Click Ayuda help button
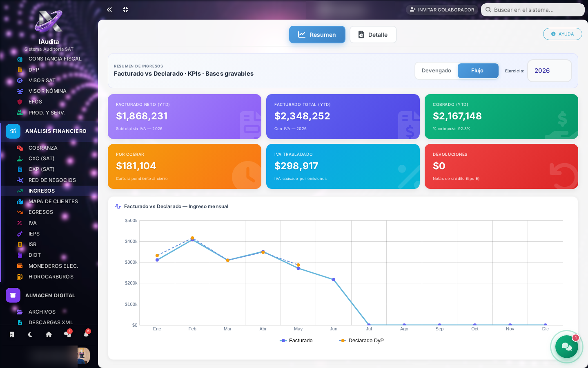The height and width of the screenshot is (368, 588). click(x=563, y=34)
